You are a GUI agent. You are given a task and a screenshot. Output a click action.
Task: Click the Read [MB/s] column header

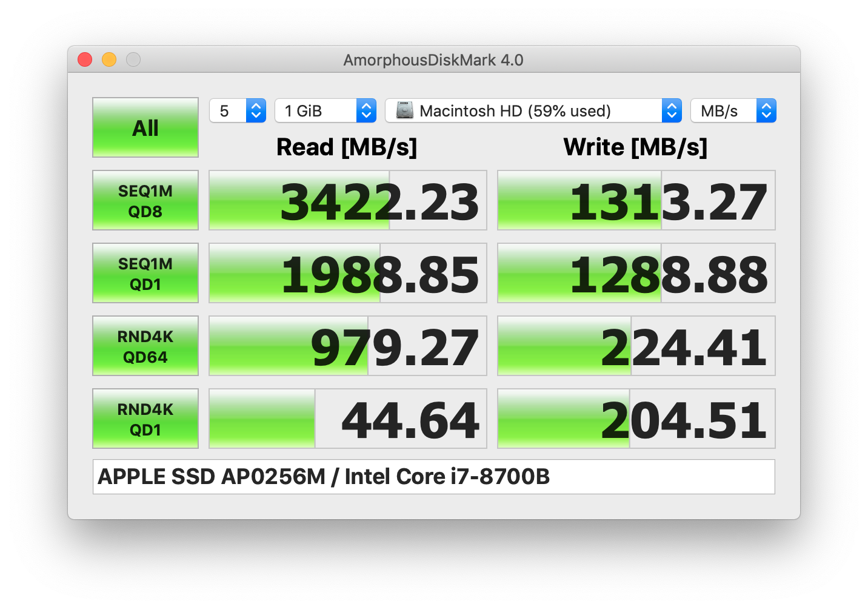(x=347, y=147)
